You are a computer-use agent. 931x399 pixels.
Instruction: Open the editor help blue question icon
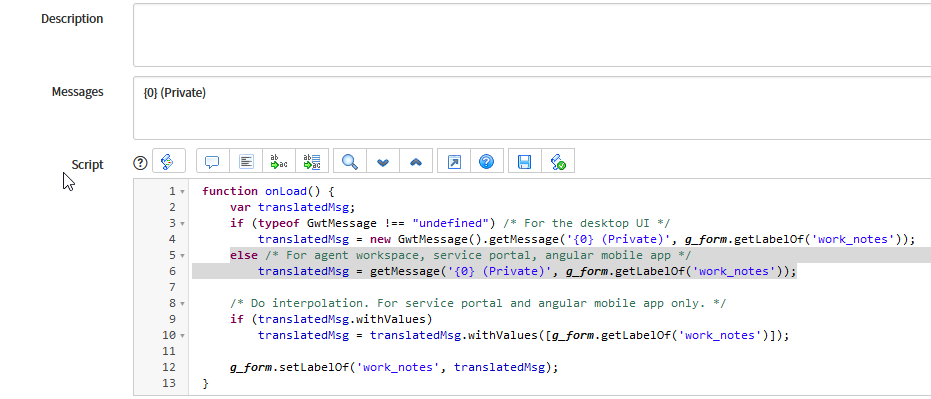487,161
